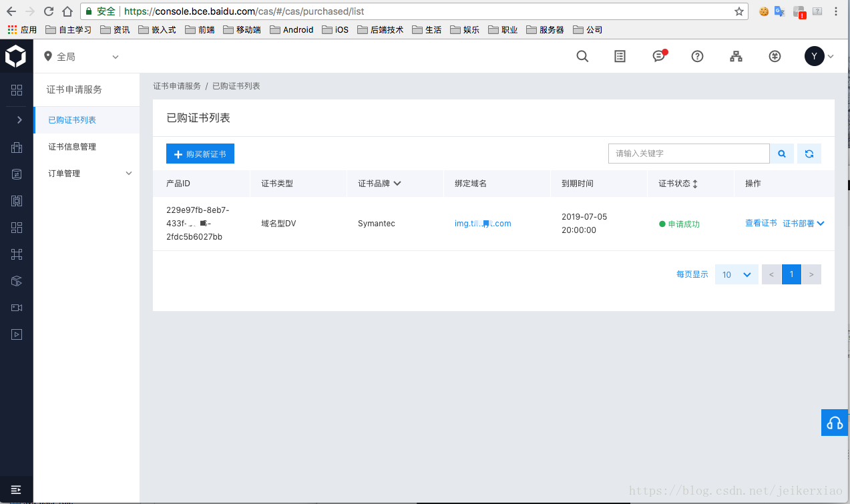Click the search magnifier in the top header
Screen dimensions: 850x504
[x=582, y=57]
